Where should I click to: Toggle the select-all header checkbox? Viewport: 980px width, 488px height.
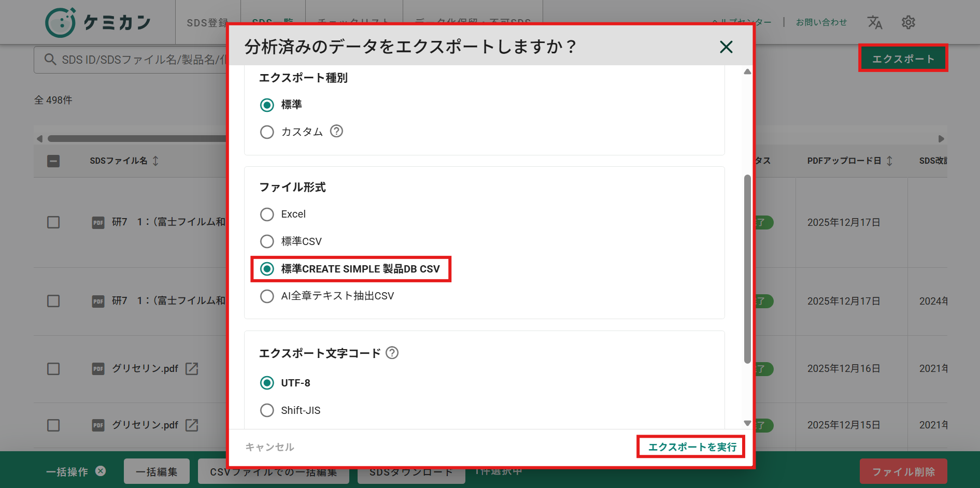click(53, 161)
